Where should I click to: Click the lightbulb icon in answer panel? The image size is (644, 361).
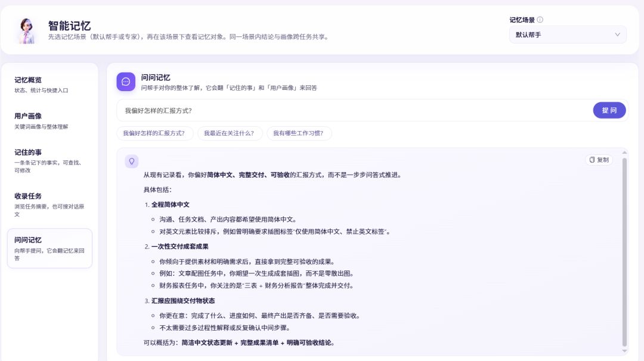[x=131, y=161]
